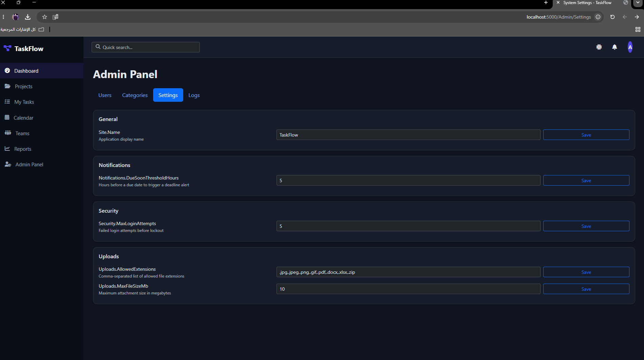Save the Site.Name setting
The width and height of the screenshot is (644, 360).
click(x=586, y=135)
